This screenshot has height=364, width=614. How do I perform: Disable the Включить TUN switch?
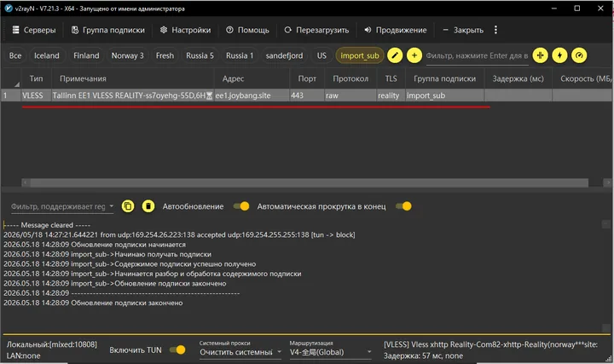pos(177,350)
